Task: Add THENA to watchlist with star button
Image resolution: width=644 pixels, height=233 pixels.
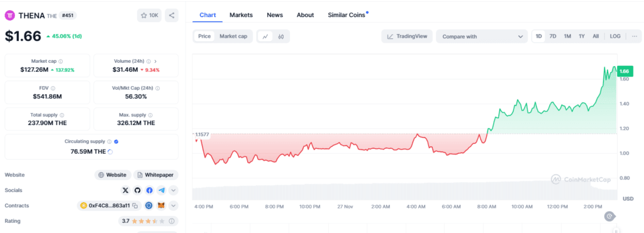Action: 150,16
